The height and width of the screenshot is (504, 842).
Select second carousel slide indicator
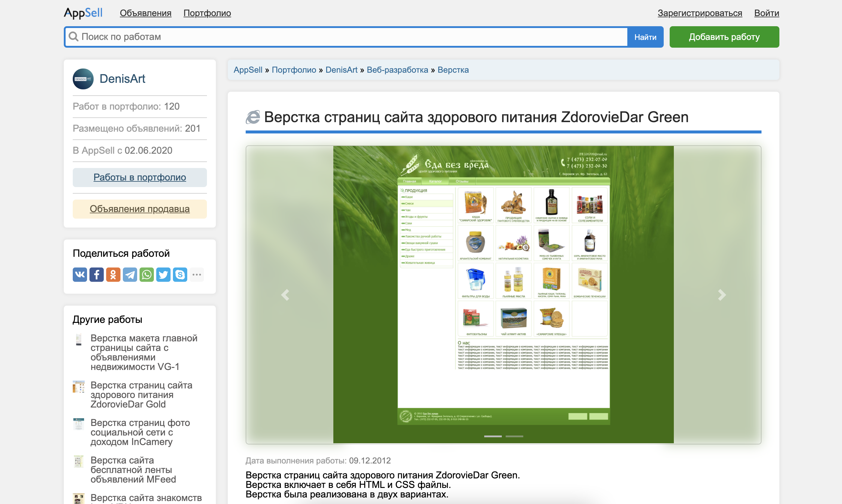point(514,436)
